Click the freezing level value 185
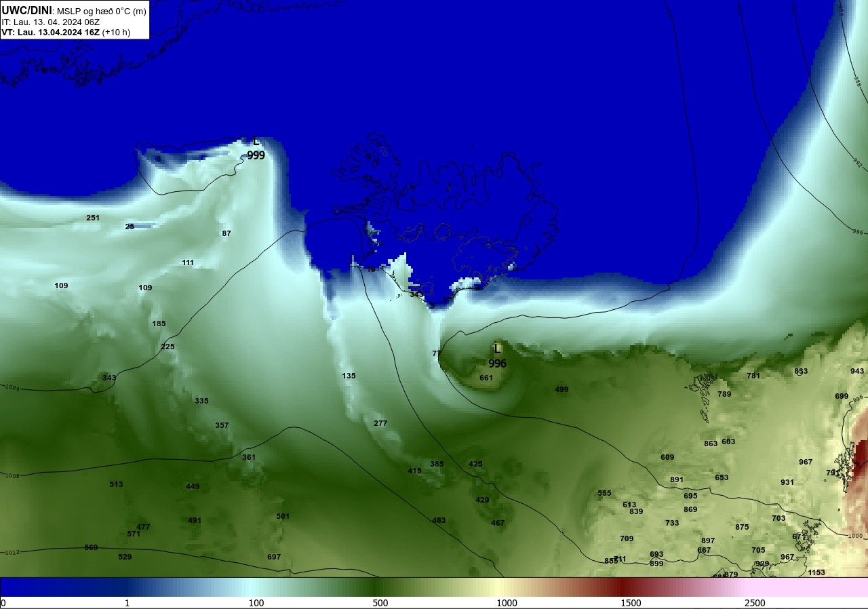Image resolution: width=868 pixels, height=609 pixels. (159, 323)
